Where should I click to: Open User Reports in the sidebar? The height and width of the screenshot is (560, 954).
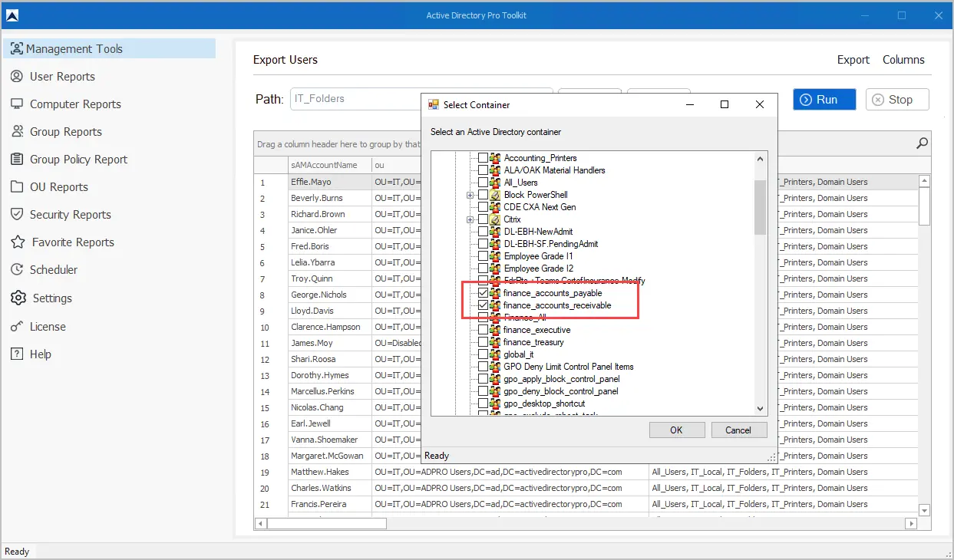52,76
